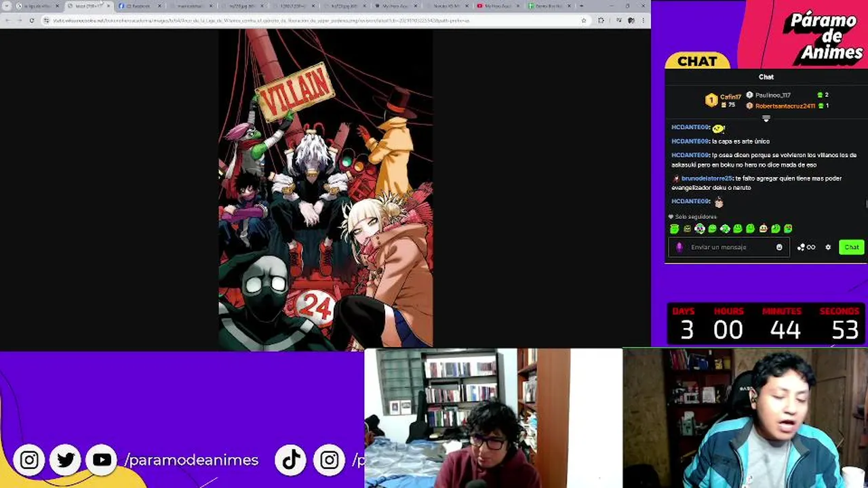Image resolution: width=868 pixels, height=488 pixels.
Task: Open the channel points balance
Action: 806,247
